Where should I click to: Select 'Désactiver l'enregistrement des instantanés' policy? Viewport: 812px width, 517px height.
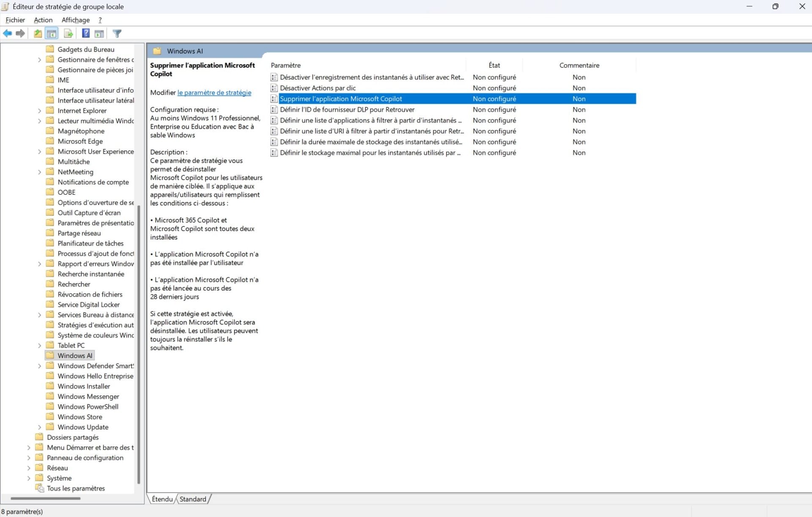[372, 77]
